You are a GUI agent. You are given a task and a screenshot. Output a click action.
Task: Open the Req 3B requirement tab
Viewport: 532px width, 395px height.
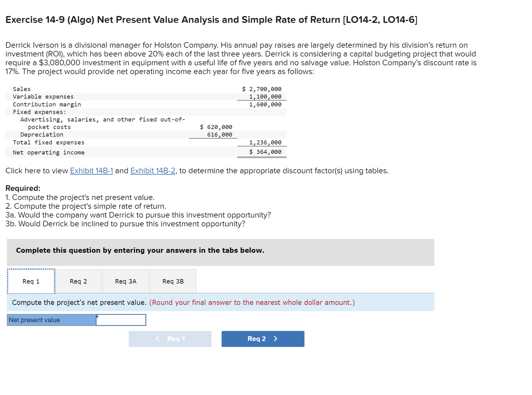click(173, 281)
